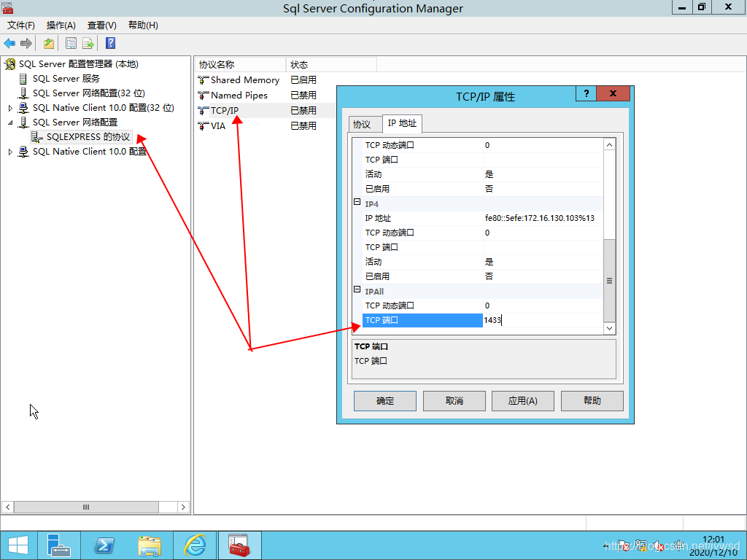Expand SQL Native Client 10.0 配置(32 位) node
Image resolution: width=747 pixels, height=560 pixels.
click(10, 108)
